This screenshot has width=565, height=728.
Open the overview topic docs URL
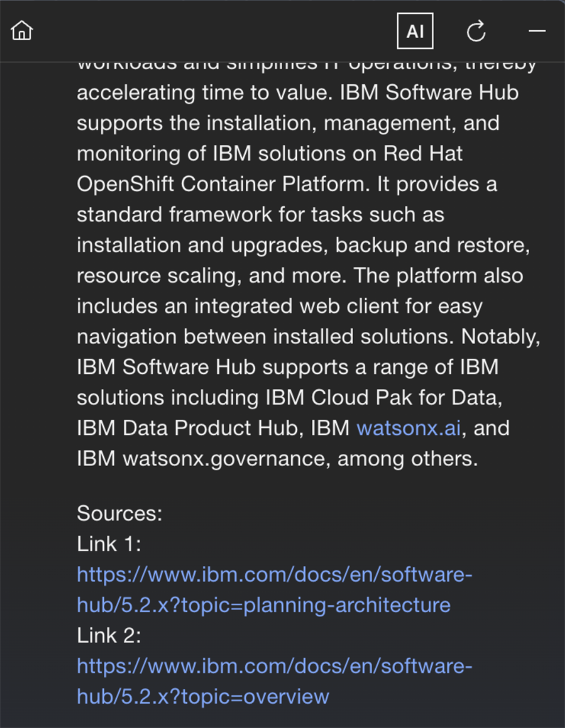click(274, 681)
